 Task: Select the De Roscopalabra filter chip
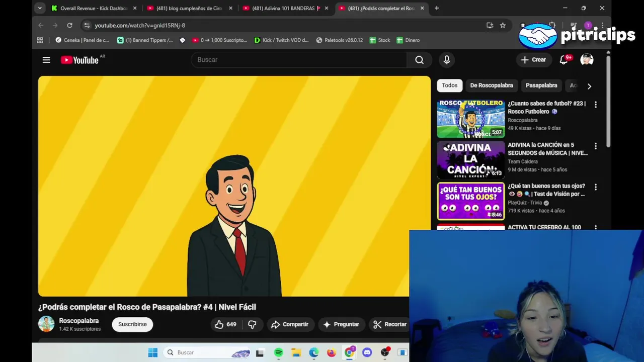[x=492, y=85]
